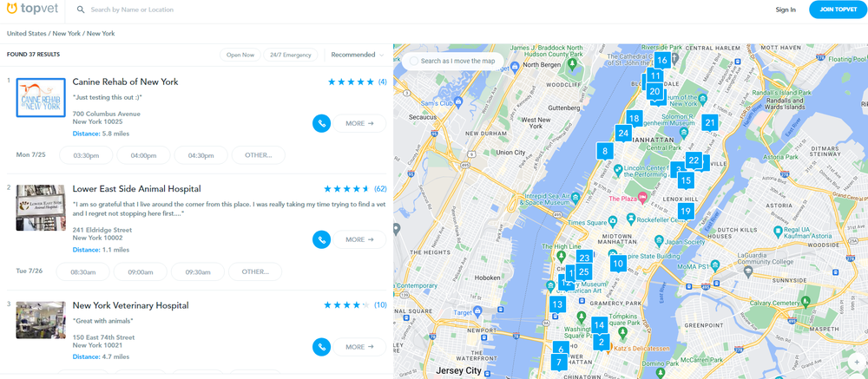The height and width of the screenshot is (379, 868).
Task: Open Lower East Side Animal Hospital title
Action: (137, 189)
